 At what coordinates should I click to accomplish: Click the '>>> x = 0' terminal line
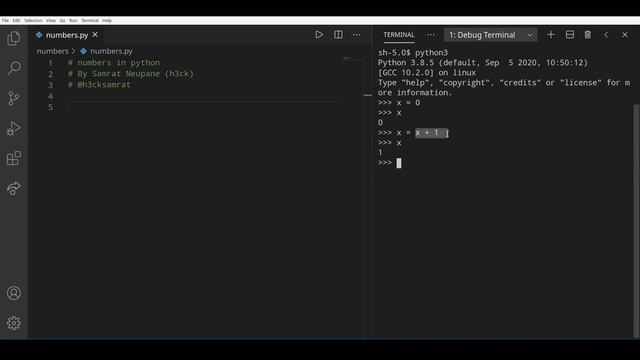coord(399,102)
